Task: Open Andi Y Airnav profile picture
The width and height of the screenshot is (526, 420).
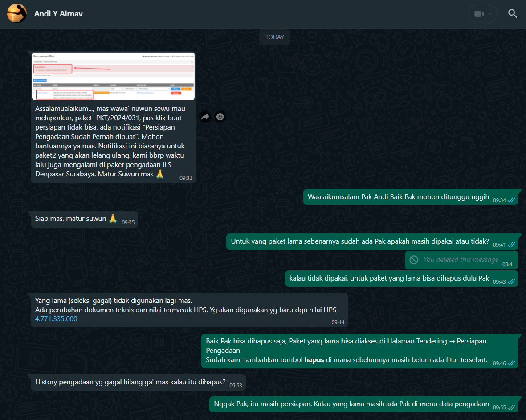Action: (17, 13)
